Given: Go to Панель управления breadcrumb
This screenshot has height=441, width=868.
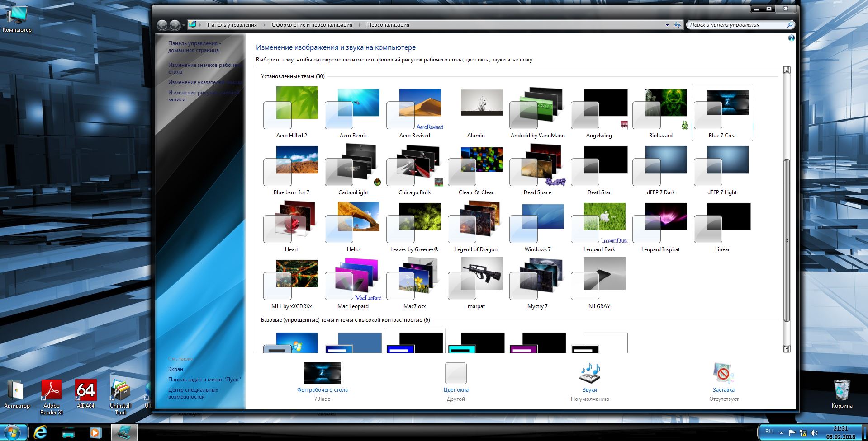Looking at the screenshot, I should tap(232, 25).
